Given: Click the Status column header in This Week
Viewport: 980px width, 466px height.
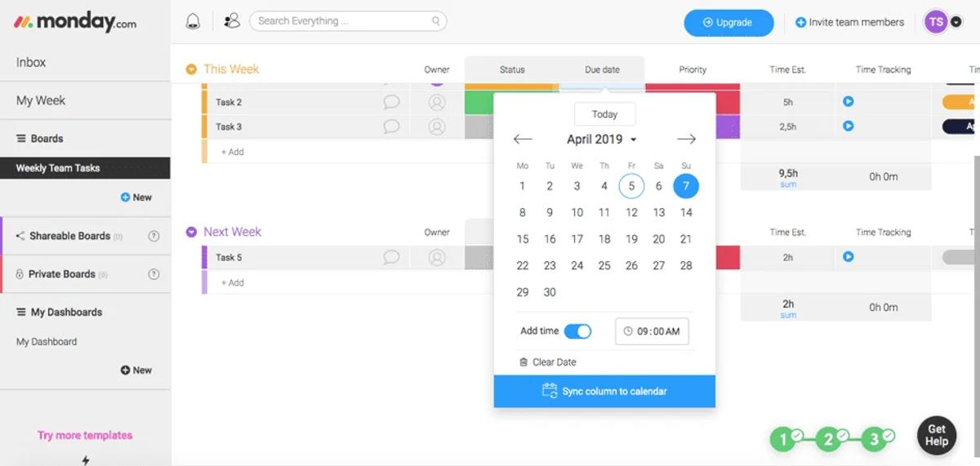Looking at the screenshot, I should (x=512, y=69).
